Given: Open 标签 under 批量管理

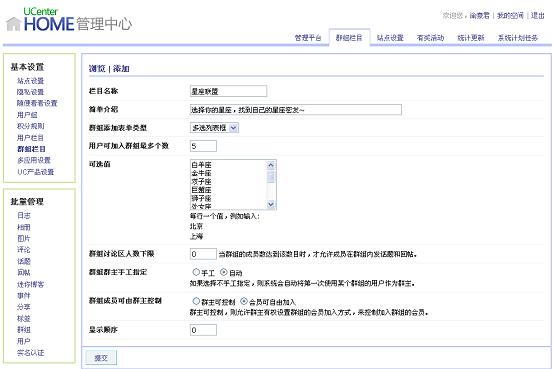Looking at the screenshot, I should (24, 318).
